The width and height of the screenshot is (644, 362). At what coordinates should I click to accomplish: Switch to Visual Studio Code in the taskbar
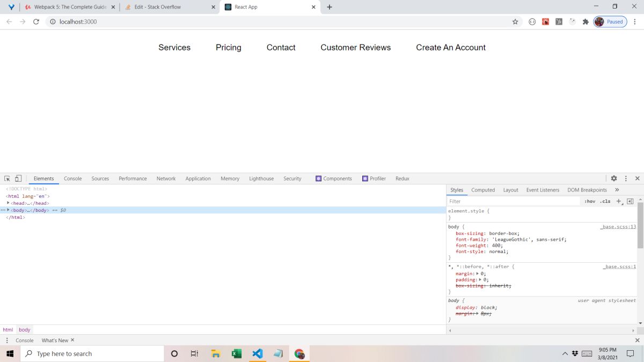pyautogui.click(x=258, y=353)
